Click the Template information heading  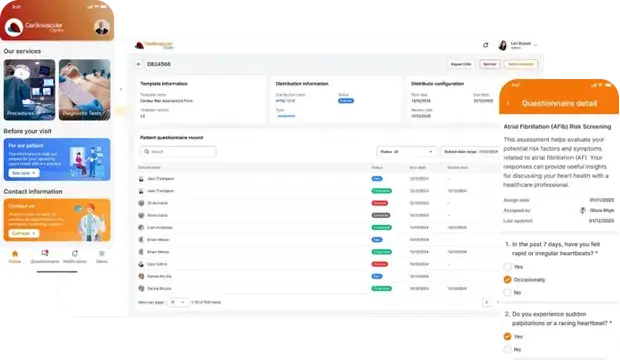164,84
